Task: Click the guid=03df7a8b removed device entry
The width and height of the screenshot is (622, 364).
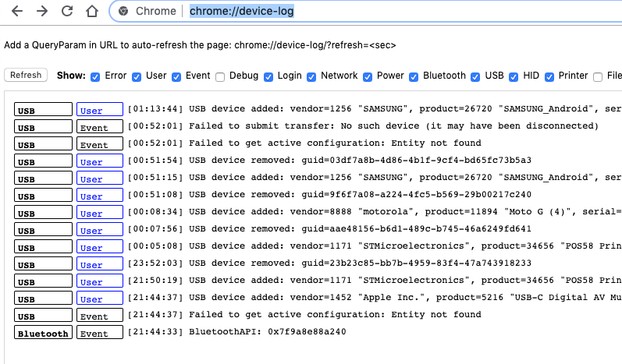Action: (360, 161)
